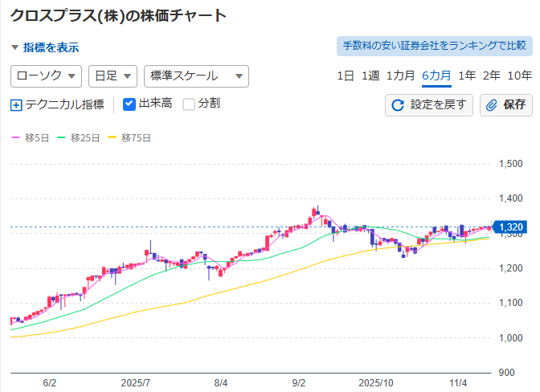The width and height of the screenshot is (540, 392).
Task: Click the 設定を戻す reset button
Action: click(429, 105)
